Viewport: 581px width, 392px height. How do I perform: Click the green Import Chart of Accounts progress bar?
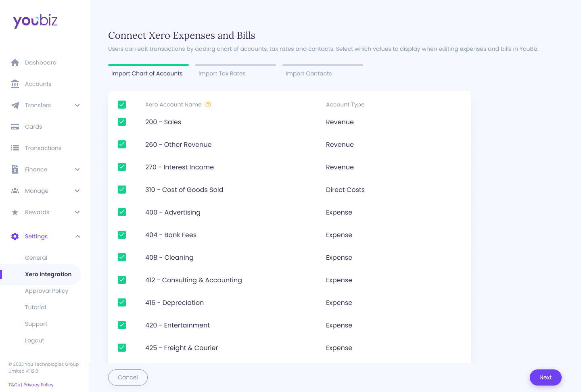(148, 65)
